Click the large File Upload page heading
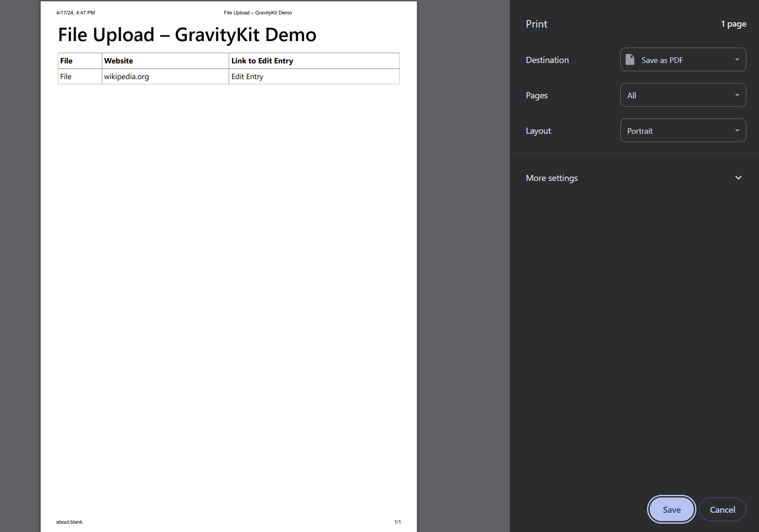The image size is (759, 532). pos(187,35)
